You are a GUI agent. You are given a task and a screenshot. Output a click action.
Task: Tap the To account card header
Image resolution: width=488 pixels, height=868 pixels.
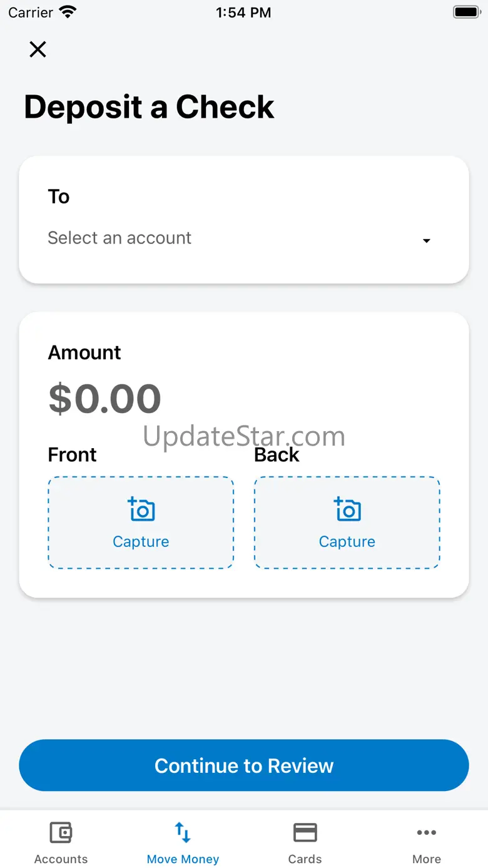click(59, 197)
